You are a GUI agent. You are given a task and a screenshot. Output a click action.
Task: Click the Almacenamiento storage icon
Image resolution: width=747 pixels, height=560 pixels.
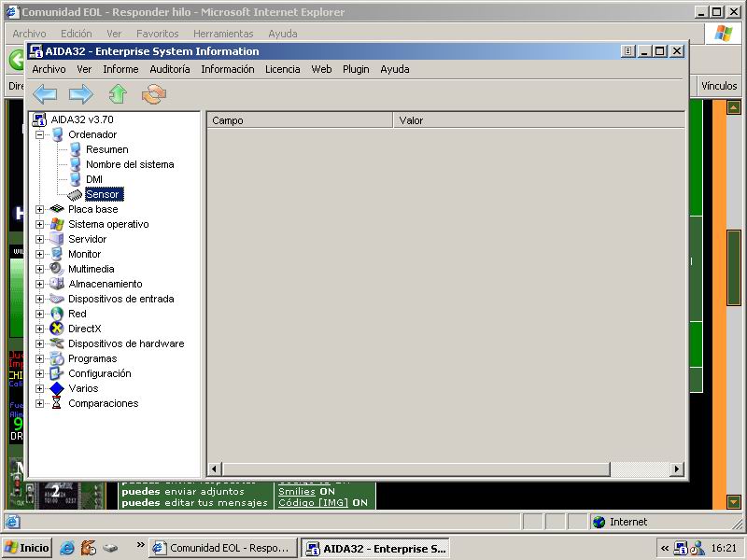[x=57, y=284]
